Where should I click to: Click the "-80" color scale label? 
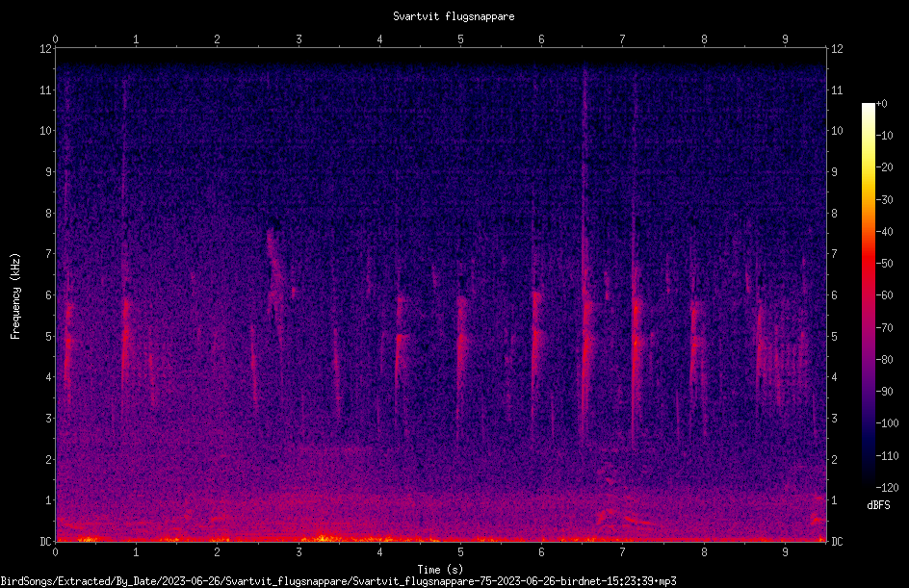point(884,360)
